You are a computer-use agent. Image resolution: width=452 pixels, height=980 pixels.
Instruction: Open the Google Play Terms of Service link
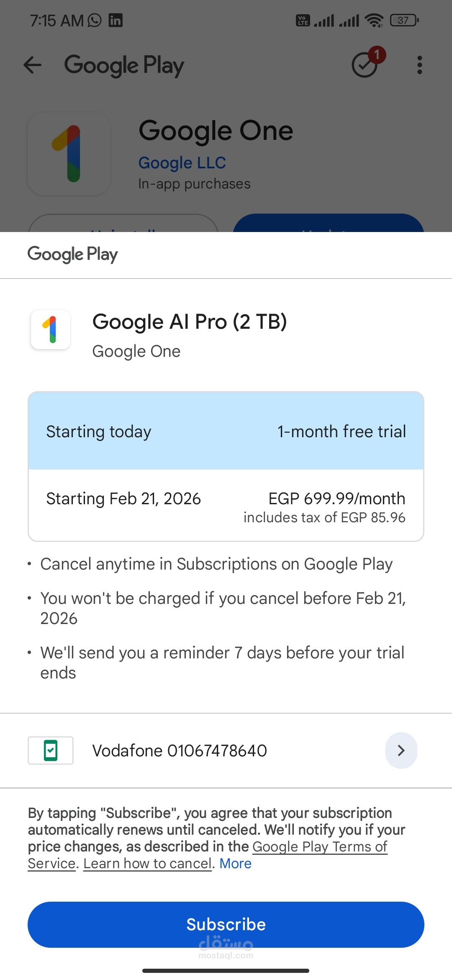(208, 855)
